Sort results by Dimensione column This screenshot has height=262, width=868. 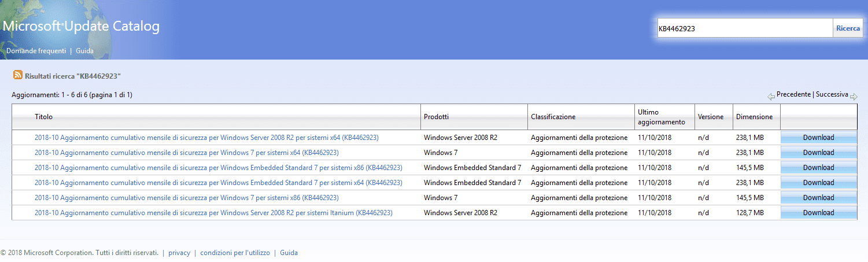pos(754,117)
